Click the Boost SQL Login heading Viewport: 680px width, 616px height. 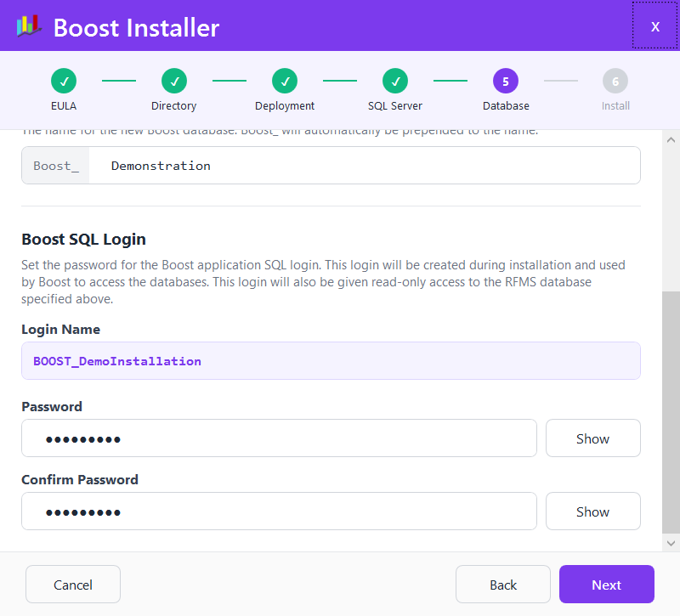pyautogui.click(x=83, y=240)
